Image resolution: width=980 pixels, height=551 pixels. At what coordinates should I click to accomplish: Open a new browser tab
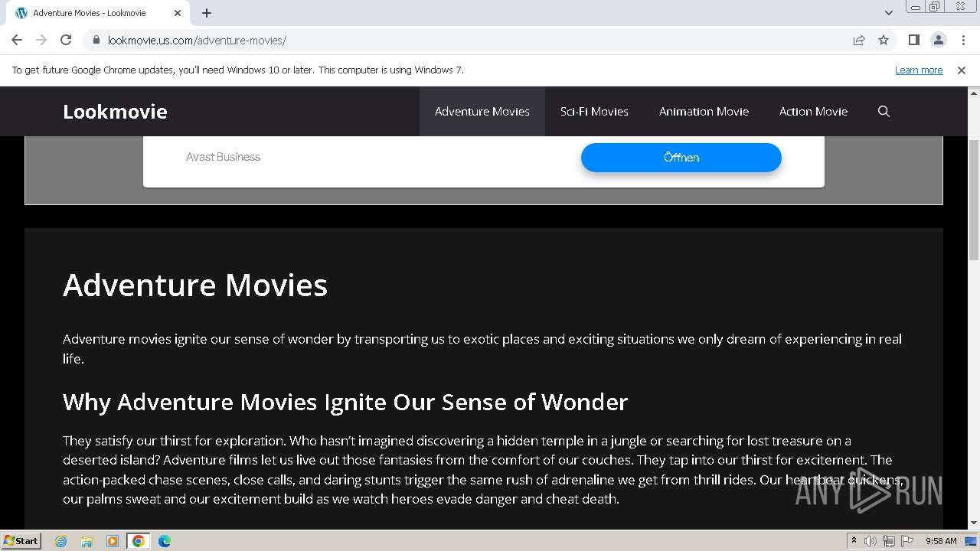(207, 13)
